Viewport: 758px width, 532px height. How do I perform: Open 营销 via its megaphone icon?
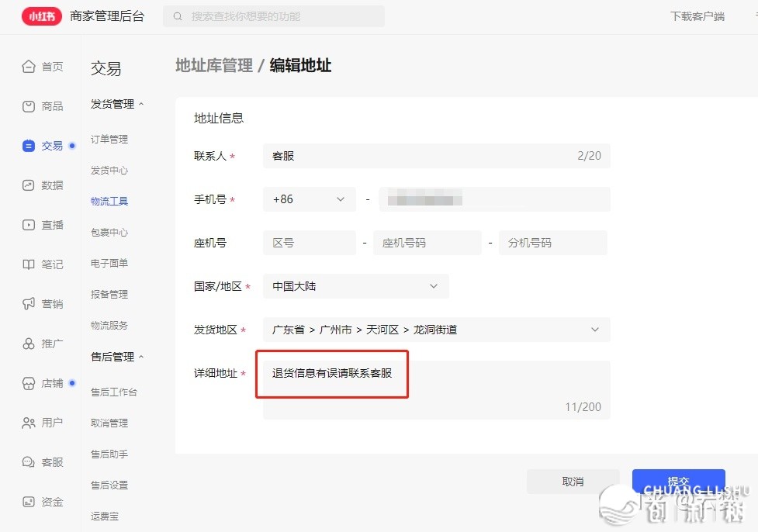click(29, 304)
